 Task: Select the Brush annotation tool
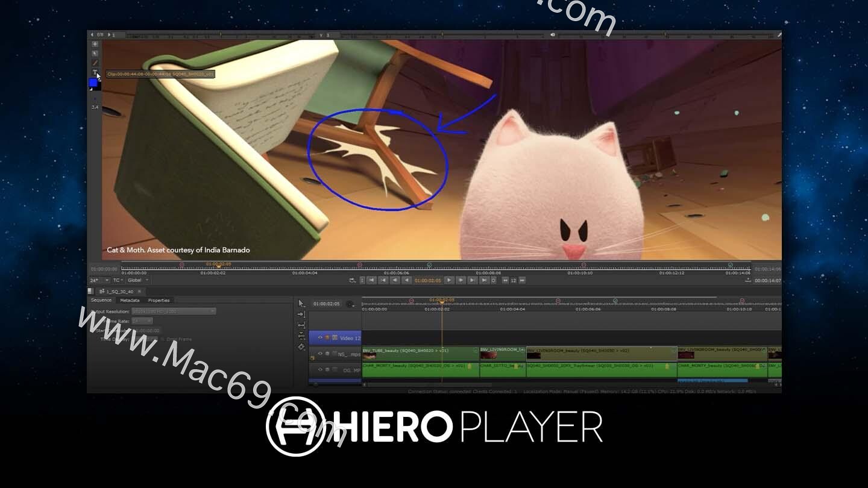[x=95, y=62]
